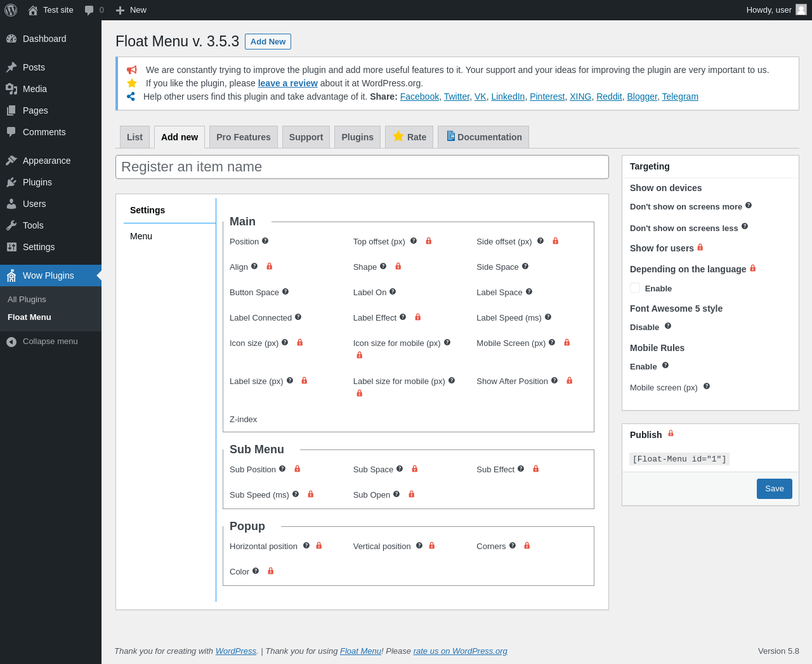The width and height of the screenshot is (812, 664).
Task: Click the red lock icon beside Top offset (px)
Action: (x=429, y=241)
